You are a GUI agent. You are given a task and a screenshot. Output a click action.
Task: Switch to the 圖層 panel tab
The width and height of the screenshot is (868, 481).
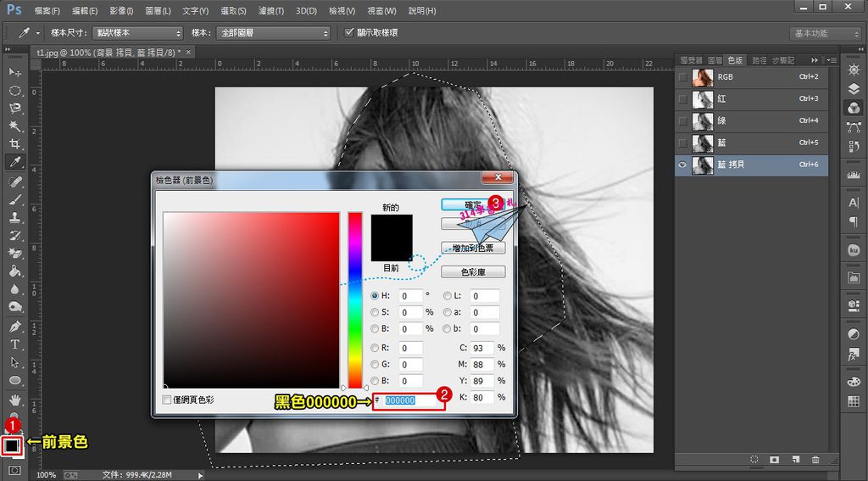(715, 60)
